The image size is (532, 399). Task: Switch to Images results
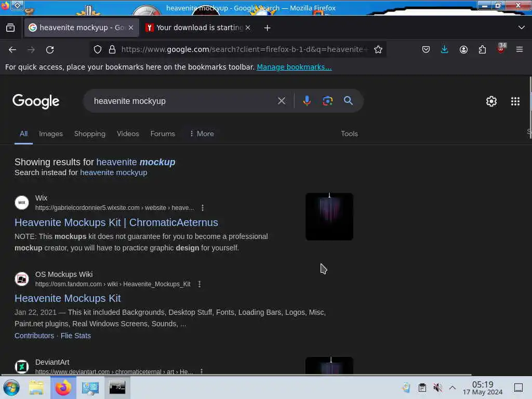[x=51, y=134]
